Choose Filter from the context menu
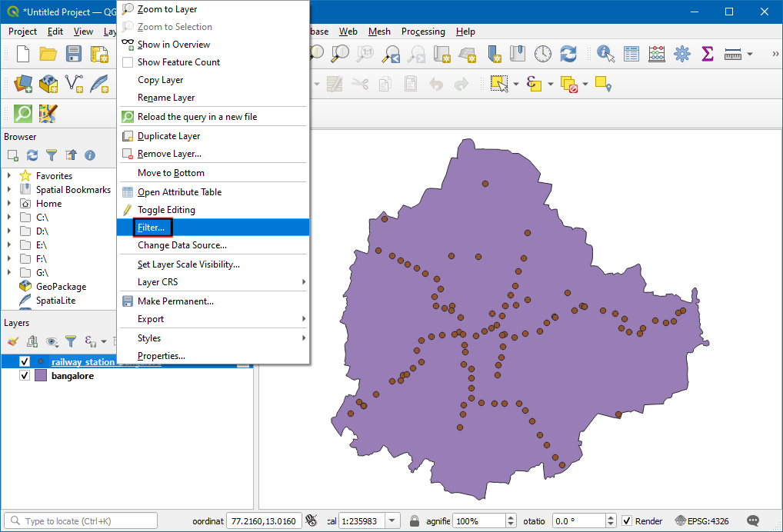Screen dimensions: 783x532 tap(149, 227)
